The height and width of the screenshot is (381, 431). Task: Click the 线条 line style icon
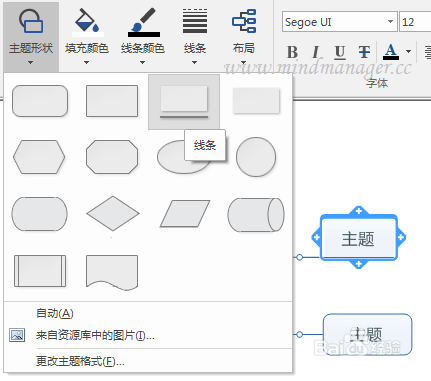[x=195, y=21]
